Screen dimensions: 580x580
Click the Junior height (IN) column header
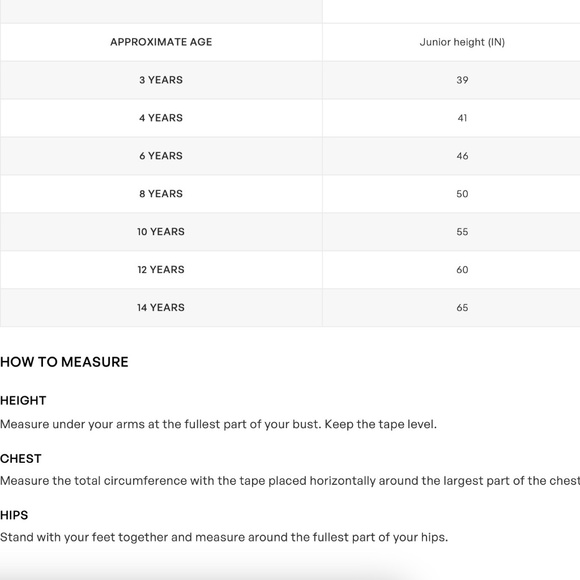click(462, 42)
